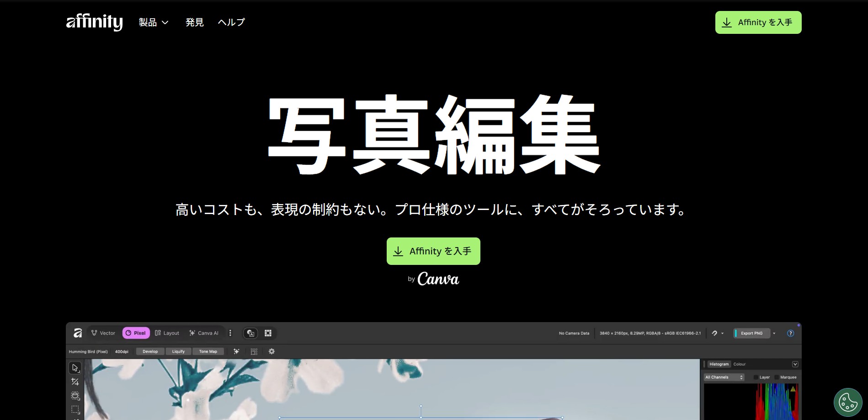Switch to the Colour panel tab
Viewport: 868px width, 420px height.
pyautogui.click(x=740, y=364)
